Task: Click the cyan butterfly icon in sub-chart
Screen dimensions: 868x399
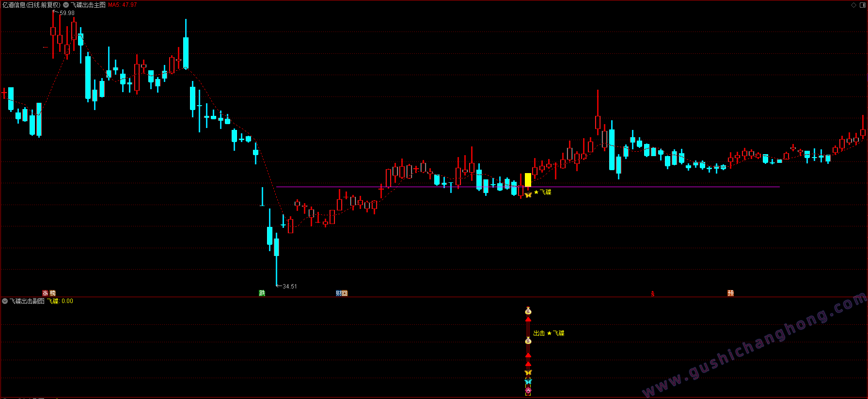Action: (x=528, y=382)
